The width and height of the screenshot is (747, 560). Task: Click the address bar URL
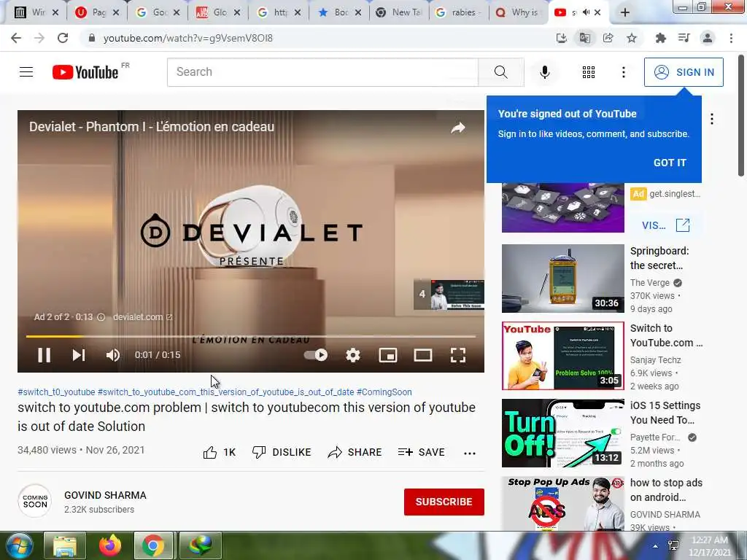[188, 38]
